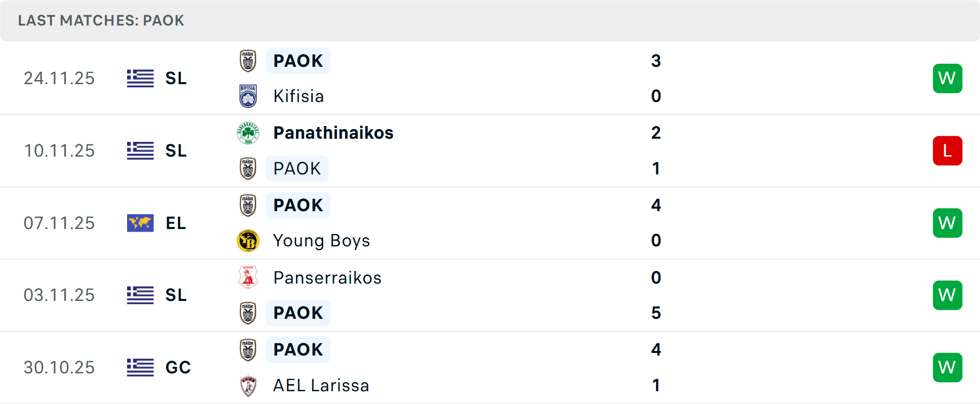This screenshot has height=404, width=980.
Task: Open the Panserraikos team link
Action: 327,277
